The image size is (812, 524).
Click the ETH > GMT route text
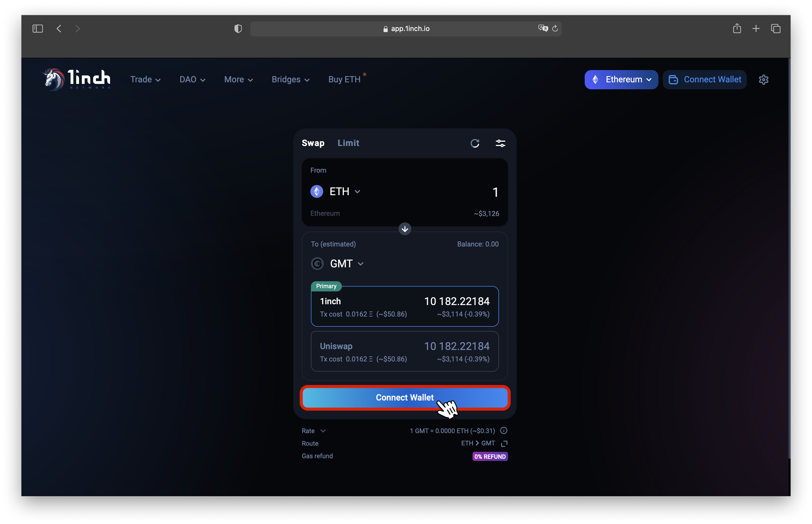point(478,443)
